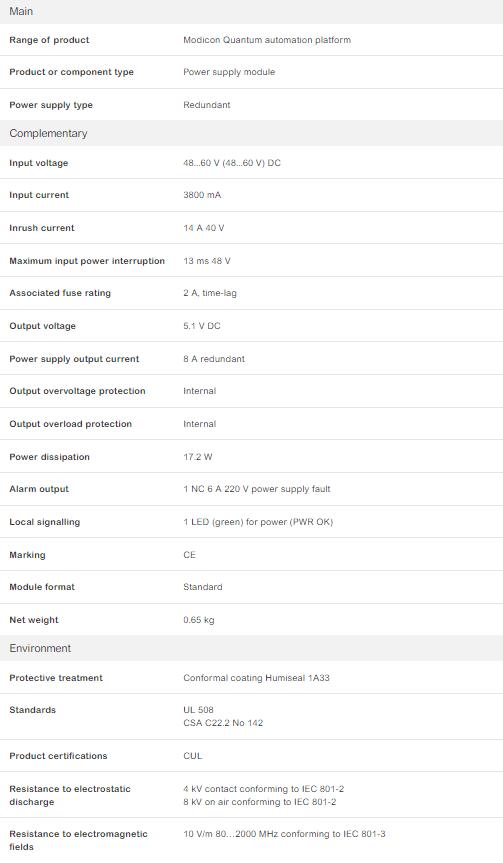Click the Redundant power supply type value
The height and width of the screenshot is (863, 503).
pos(207,105)
